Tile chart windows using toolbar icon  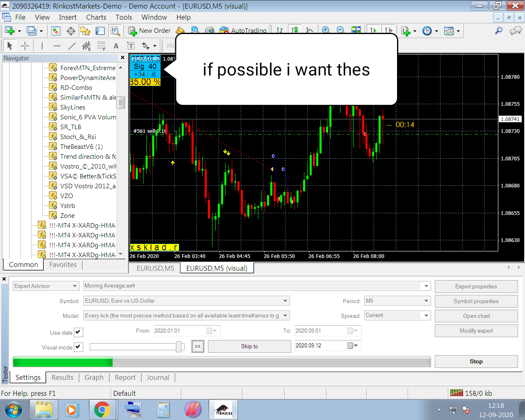coord(356,30)
